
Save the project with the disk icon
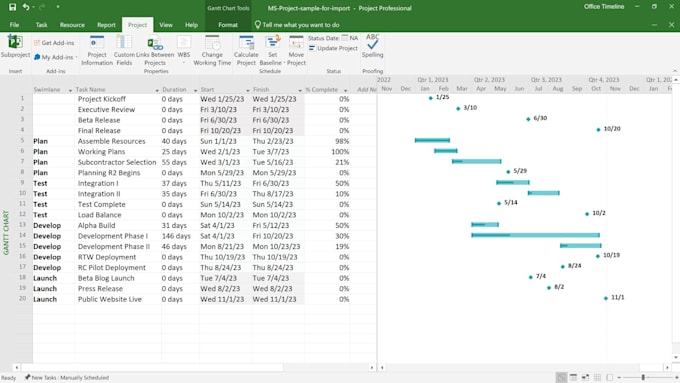(x=13, y=7)
